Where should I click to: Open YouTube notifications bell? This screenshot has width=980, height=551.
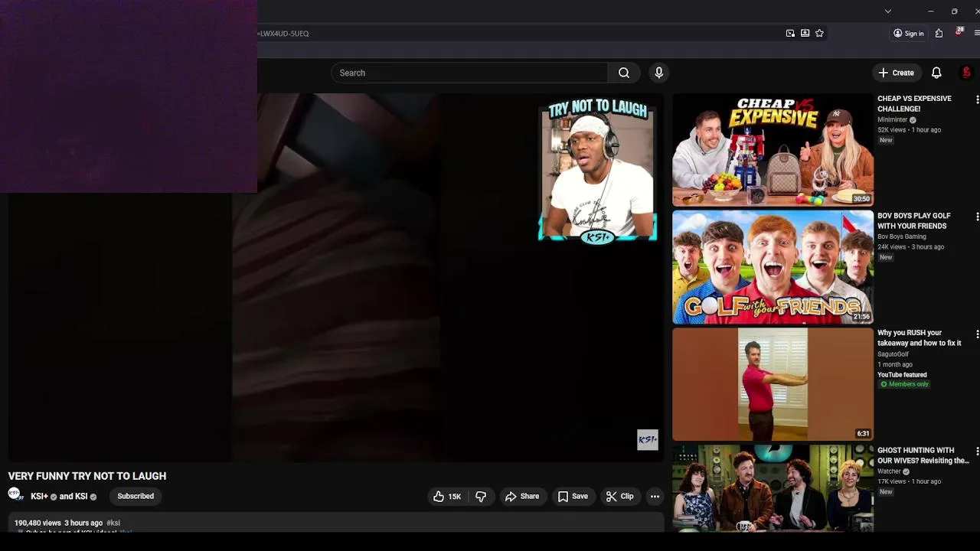(936, 73)
